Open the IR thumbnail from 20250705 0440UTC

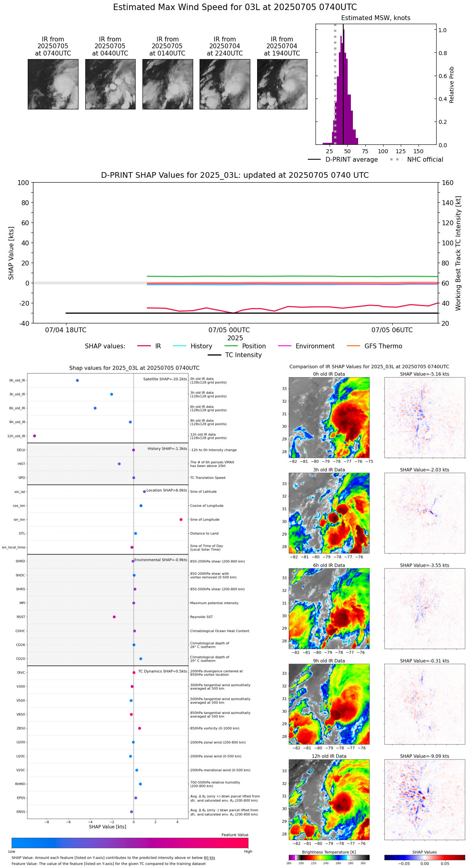[110, 84]
